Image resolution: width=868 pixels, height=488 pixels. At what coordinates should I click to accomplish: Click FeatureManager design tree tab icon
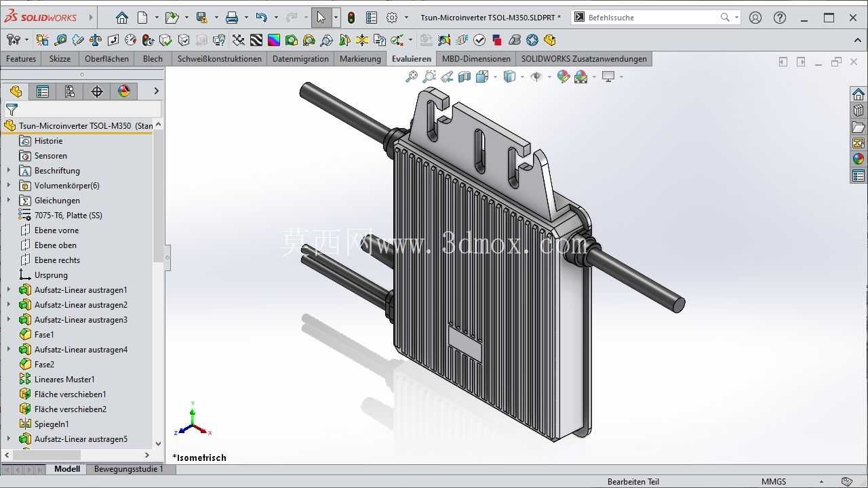[x=16, y=91]
